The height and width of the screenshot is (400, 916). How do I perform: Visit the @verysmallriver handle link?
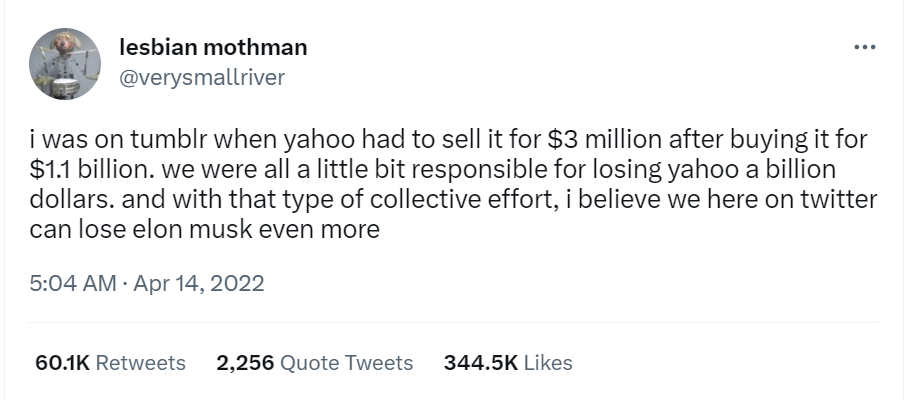[x=202, y=78]
